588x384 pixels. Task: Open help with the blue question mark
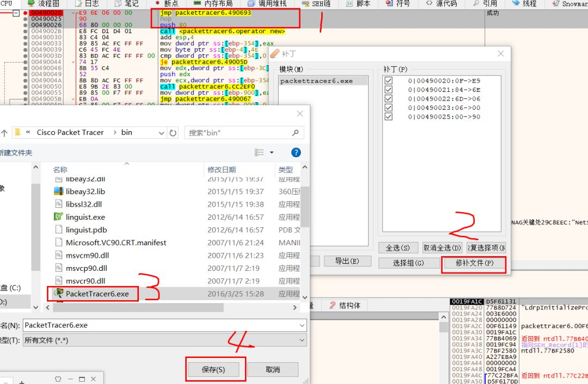(x=296, y=152)
